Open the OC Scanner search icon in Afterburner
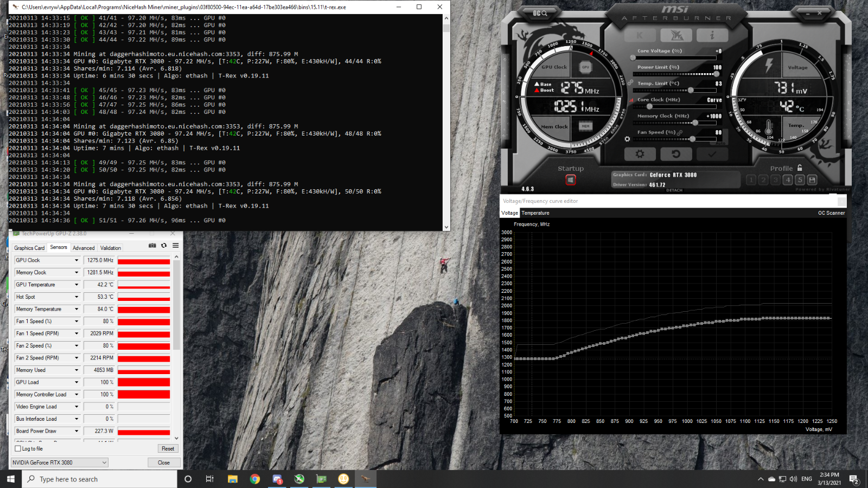Screen dimensions: 868x488 pyautogui.click(x=539, y=13)
